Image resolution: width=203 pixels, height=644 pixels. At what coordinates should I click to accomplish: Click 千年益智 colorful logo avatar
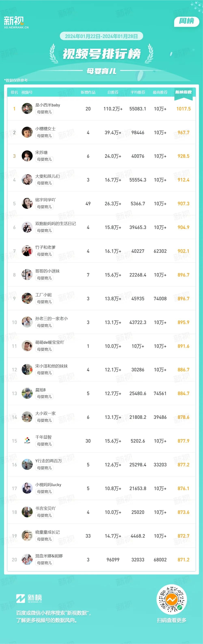pos(27,441)
